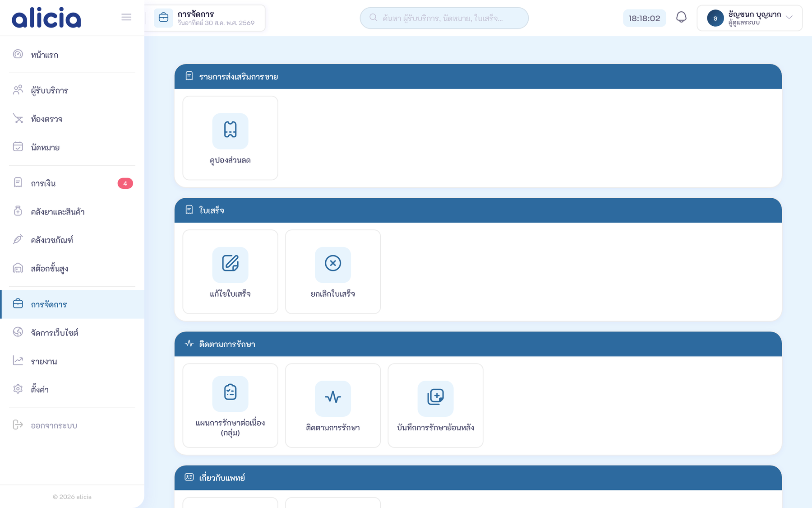Screen dimensions: 812x508
Task: Click the date วันอาทิตย์ 30 ส.ค. พ.ศ. 2569
Action: pos(216,23)
